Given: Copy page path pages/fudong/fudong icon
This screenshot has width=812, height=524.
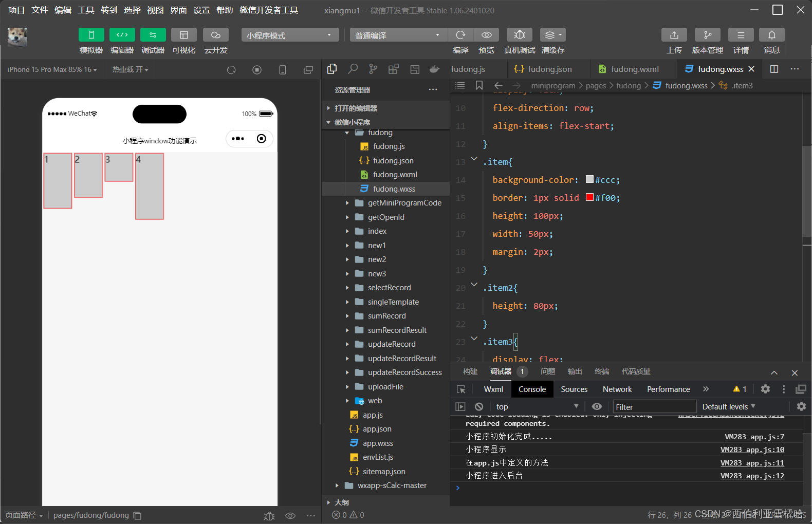Looking at the screenshot, I should pos(137,515).
